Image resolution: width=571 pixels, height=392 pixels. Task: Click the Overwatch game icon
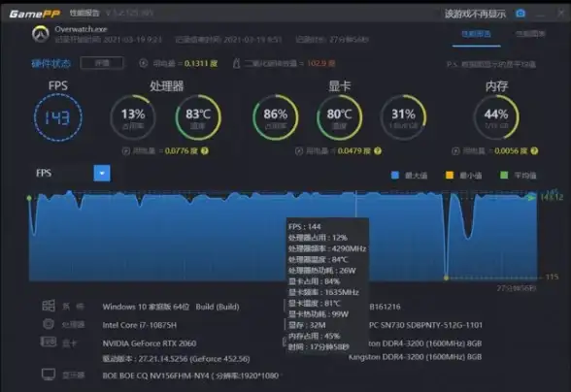click(x=41, y=34)
